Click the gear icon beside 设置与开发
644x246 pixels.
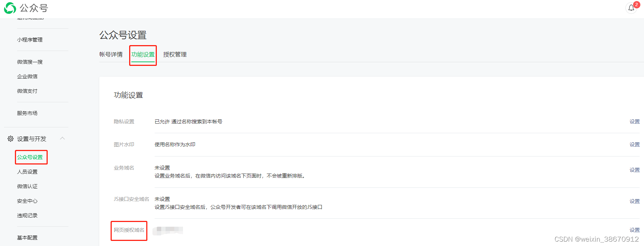click(x=11, y=139)
